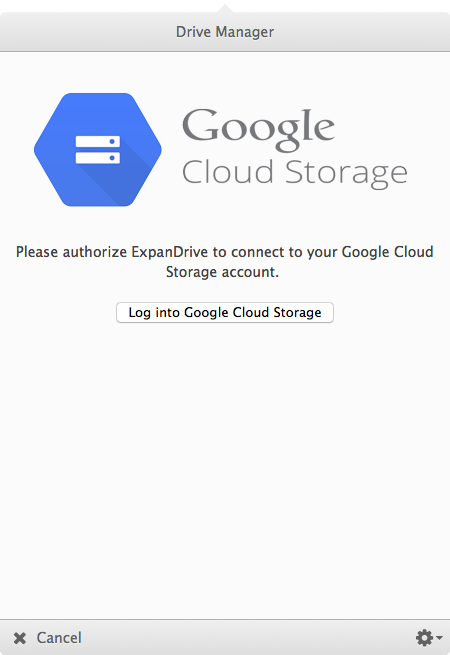Viewport: 450px width, 655px height.
Task: Click the X icon beside Cancel
Action: pos(20,638)
